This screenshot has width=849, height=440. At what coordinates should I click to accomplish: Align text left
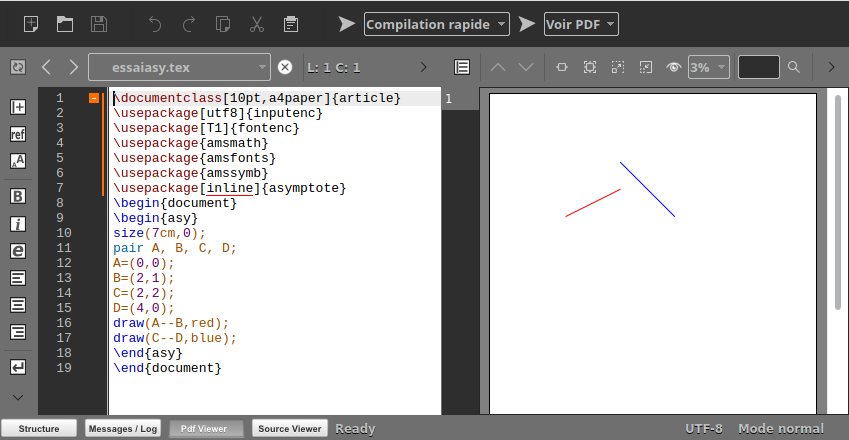click(x=18, y=278)
